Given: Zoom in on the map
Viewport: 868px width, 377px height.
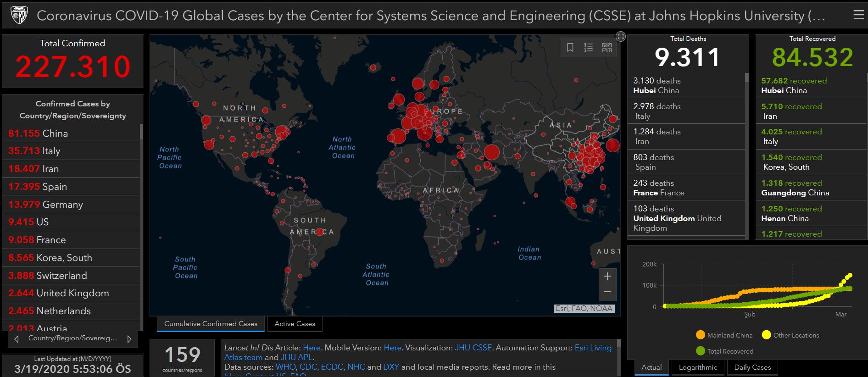Looking at the screenshot, I should [x=607, y=276].
